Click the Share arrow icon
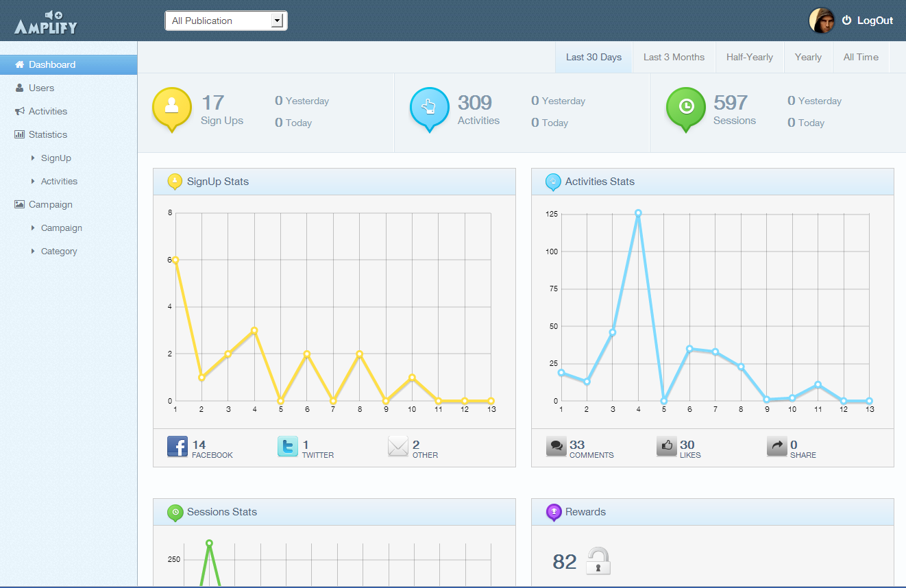Image resolution: width=906 pixels, height=588 pixels. (777, 447)
